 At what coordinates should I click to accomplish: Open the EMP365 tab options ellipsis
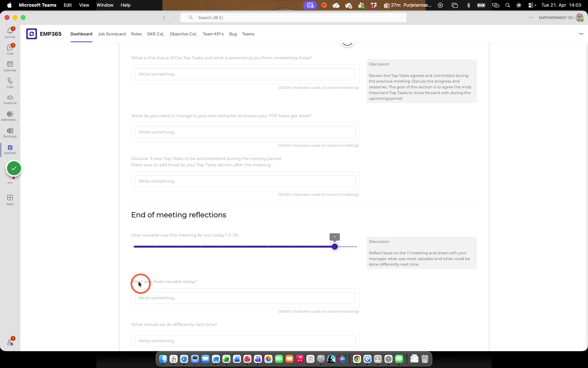click(581, 34)
